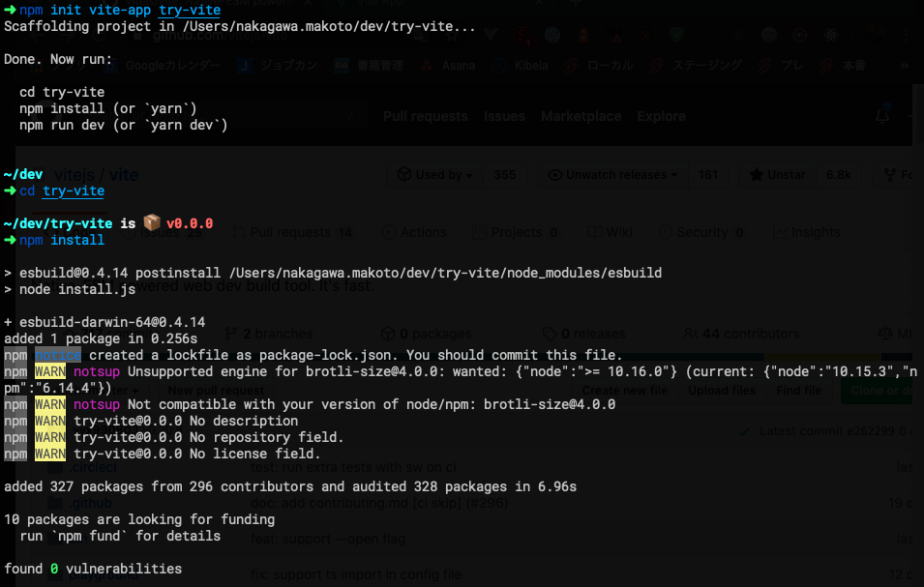The image size is (924, 587).
Task: Click the GitHub notification bell
Action: click(881, 114)
